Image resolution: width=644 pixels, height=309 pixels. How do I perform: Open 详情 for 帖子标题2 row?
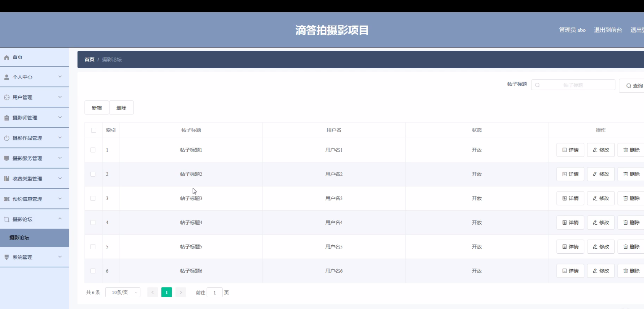[x=570, y=174]
